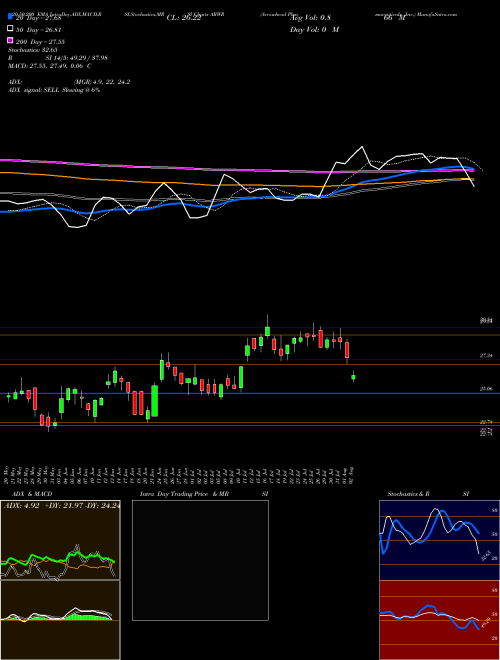This screenshot has width=500, height=660.
Task: Select the '50 Day = 26.81' legend text
Action: [x=38, y=30]
